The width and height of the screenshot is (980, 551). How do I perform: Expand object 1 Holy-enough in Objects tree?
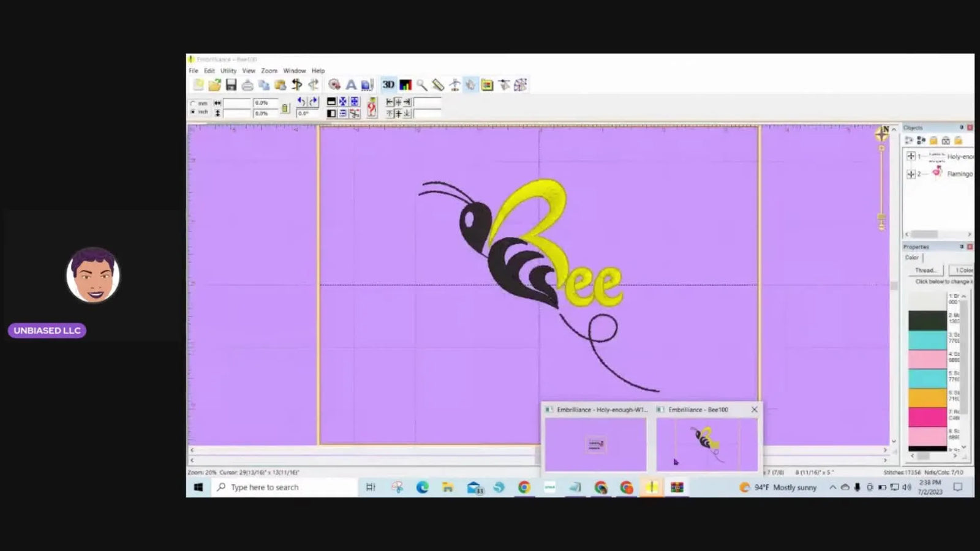pyautogui.click(x=911, y=157)
